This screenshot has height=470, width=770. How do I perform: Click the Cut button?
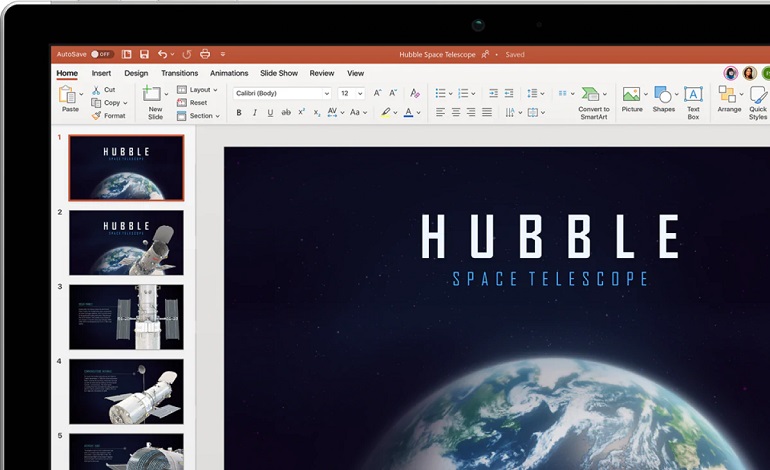(104, 90)
